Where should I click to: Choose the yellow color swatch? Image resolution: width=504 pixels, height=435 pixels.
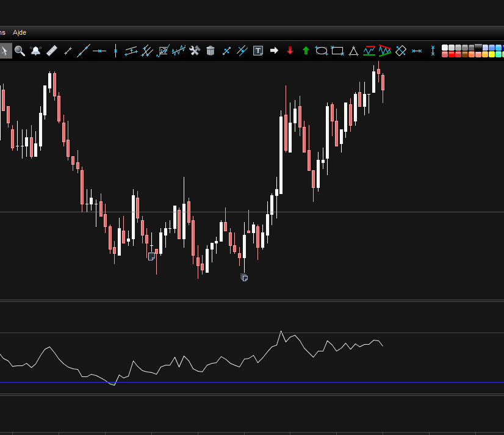492,54
